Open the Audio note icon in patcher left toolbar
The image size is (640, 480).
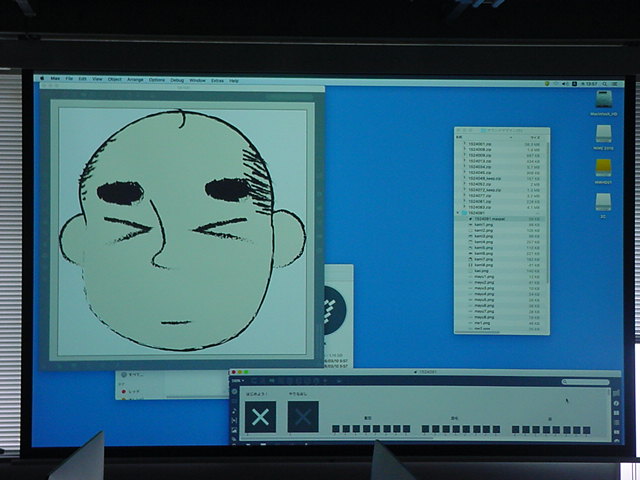(234, 410)
